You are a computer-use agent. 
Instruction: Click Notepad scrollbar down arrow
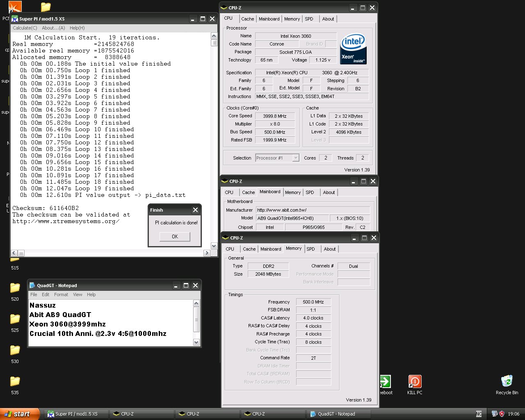click(196, 342)
